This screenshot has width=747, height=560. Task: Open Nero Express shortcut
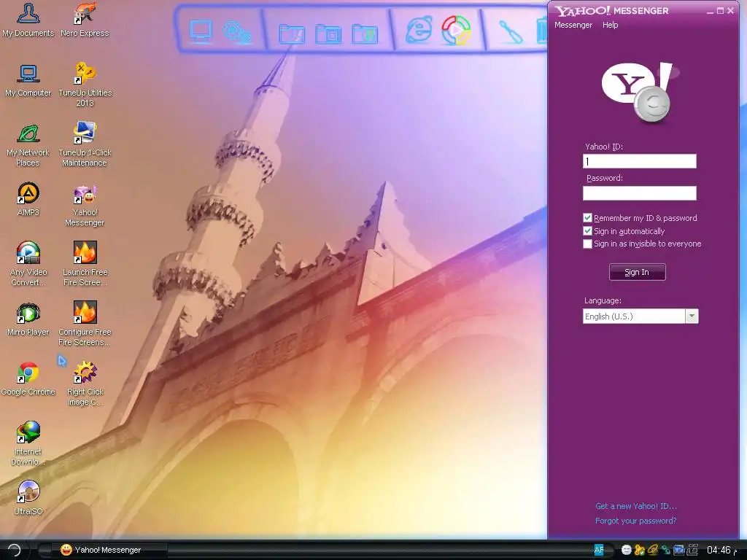tap(85, 20)
